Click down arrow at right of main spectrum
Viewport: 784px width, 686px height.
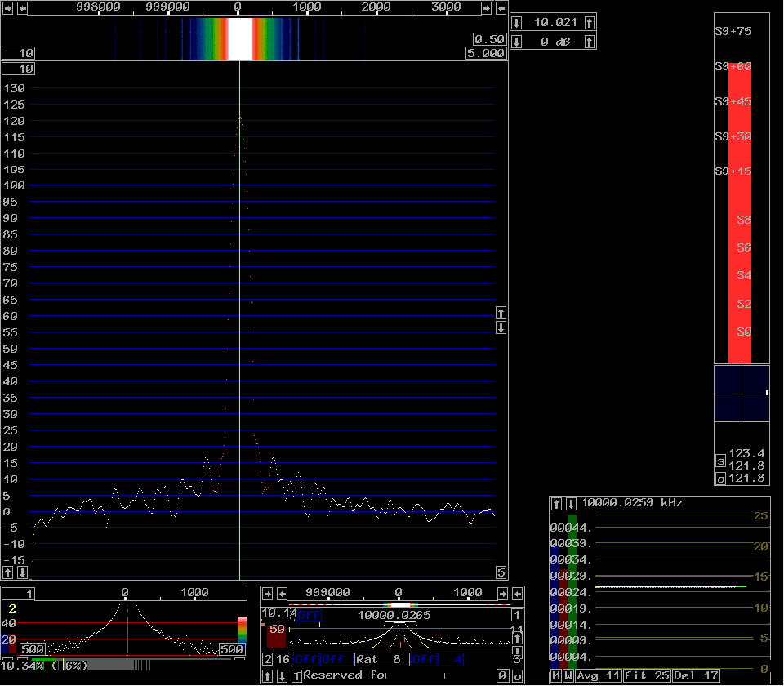(501, 327)
